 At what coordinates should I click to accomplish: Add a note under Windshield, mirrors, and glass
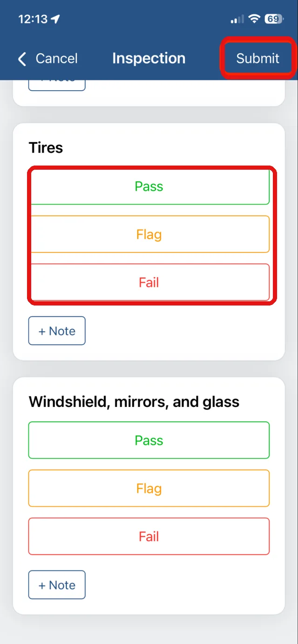click(57, 585)
